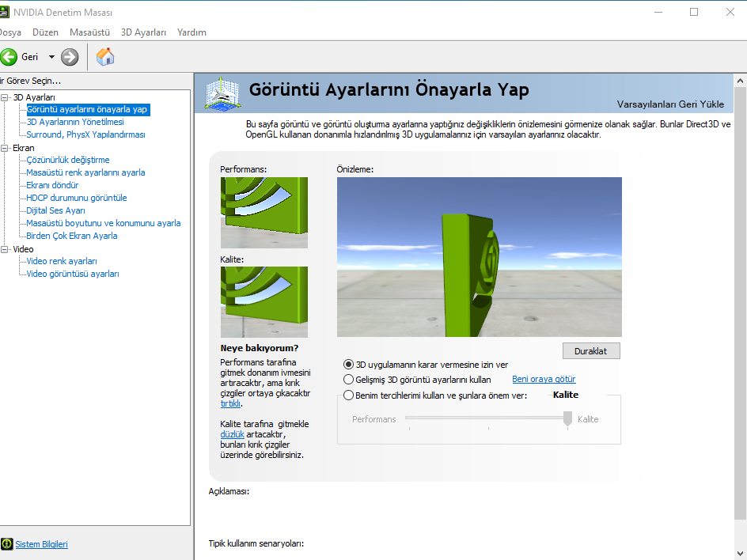
Task: Open Birden Çok Ekran Ayarla
Action: tap(72, 236)
